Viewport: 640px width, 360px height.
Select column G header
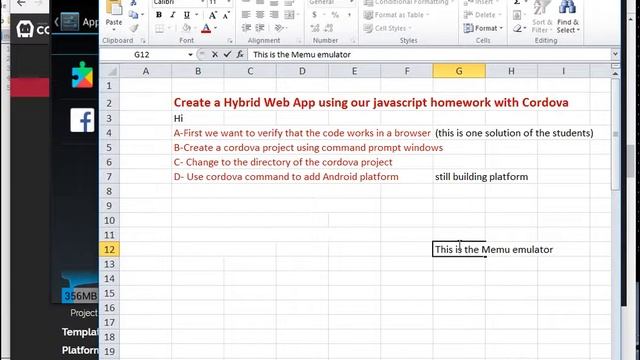[x=459, y=71]
